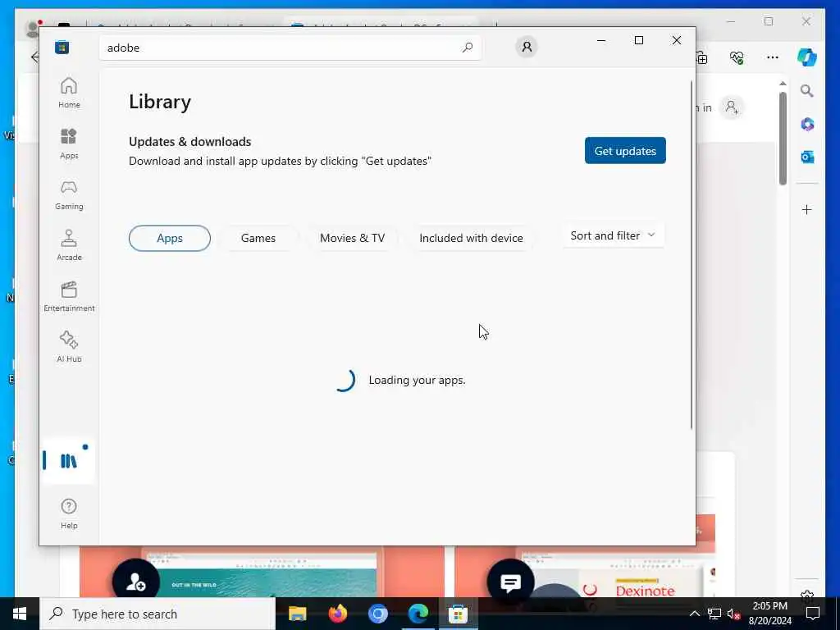Open the Home section in Microsoft Store

click(x=69, y=93)
